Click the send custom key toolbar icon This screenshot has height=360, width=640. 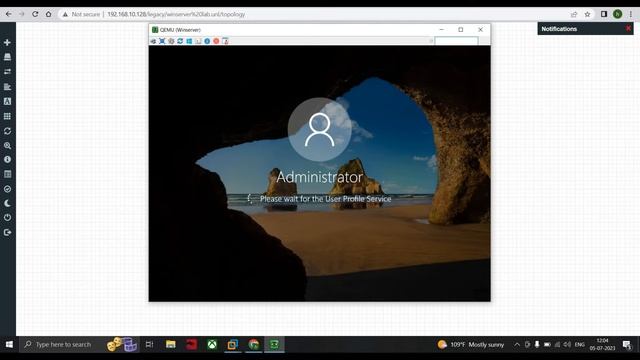(x=198, y=41)
